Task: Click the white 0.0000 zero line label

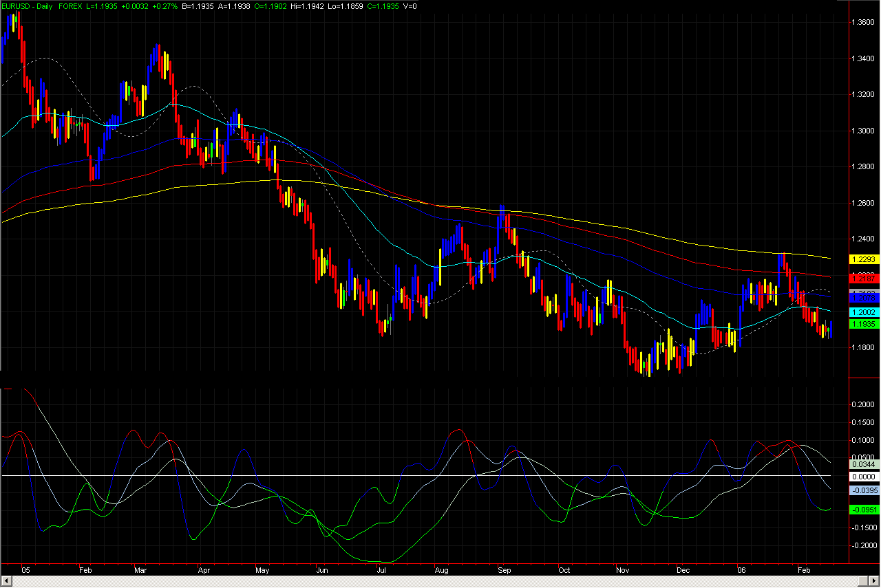Action: pyautogui.click(x=863, y=476)
